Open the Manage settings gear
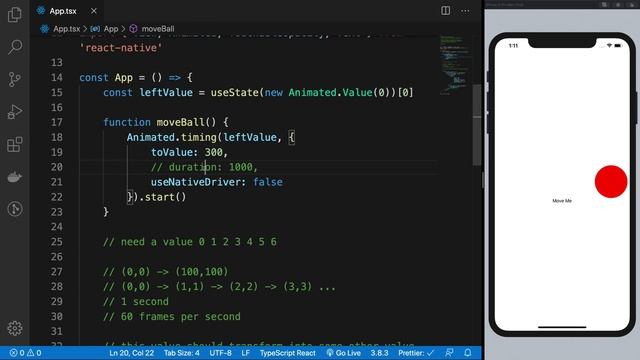640x360 pixels. [x=15, y=328]
